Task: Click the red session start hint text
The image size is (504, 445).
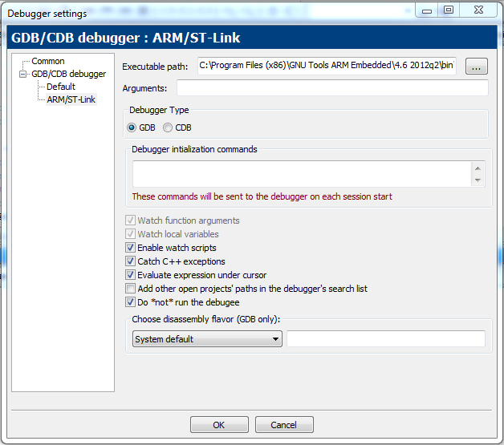Action: 262,196
